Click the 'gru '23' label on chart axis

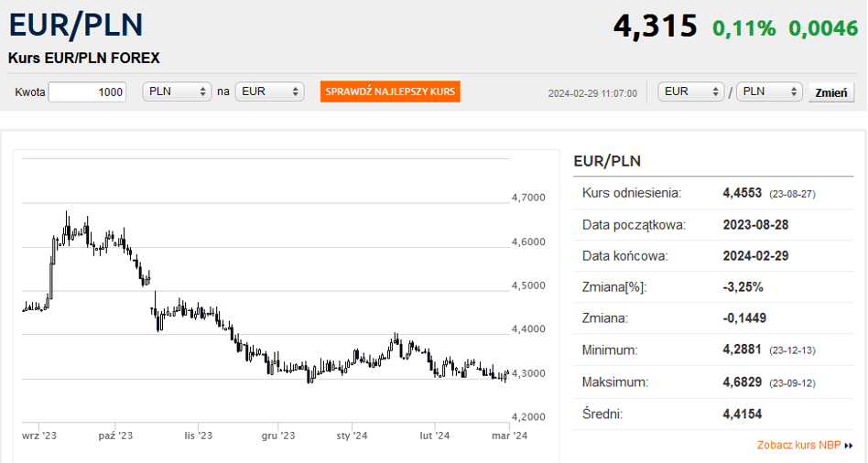(277, 436)
